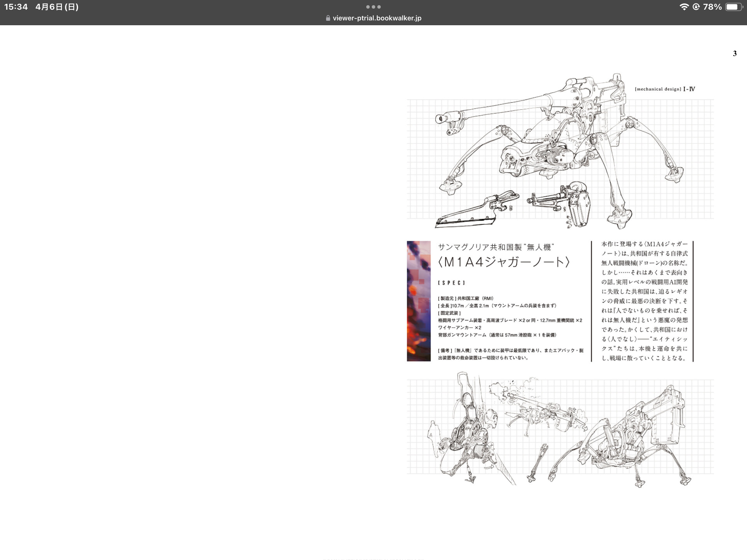Tap the padlock icon in address bar

(328, 18)
